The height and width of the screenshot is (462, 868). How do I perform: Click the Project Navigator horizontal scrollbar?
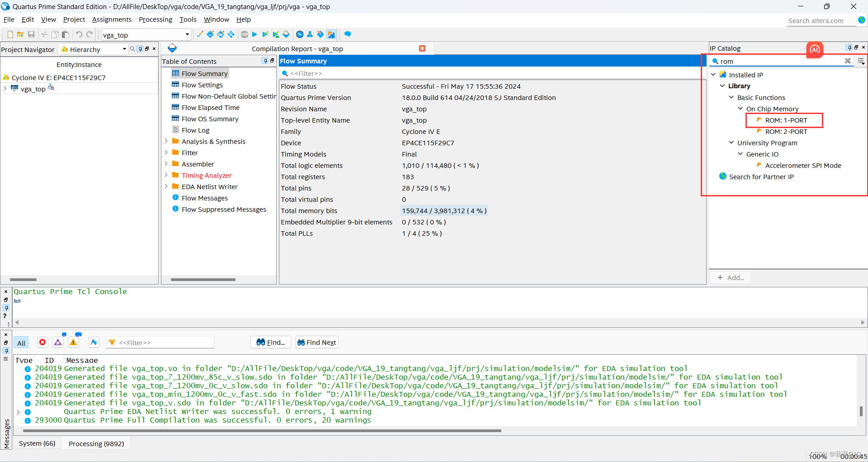click(x=23, y=280)
